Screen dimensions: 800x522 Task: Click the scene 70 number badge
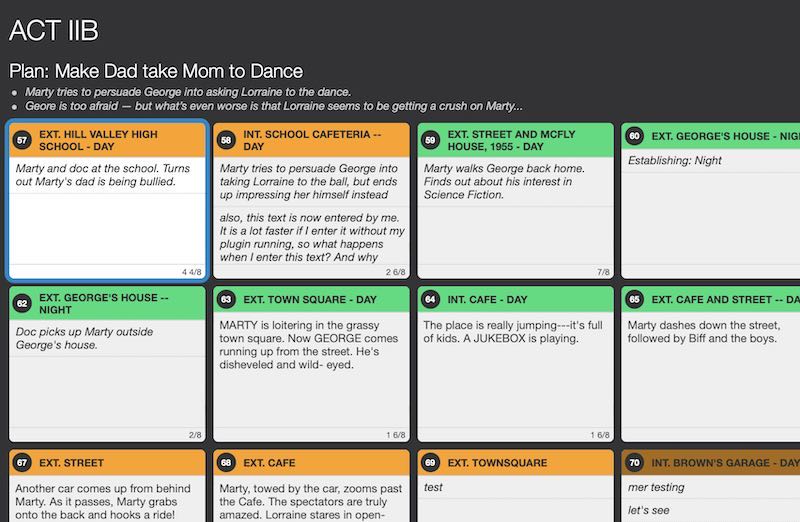pos(635,463)
